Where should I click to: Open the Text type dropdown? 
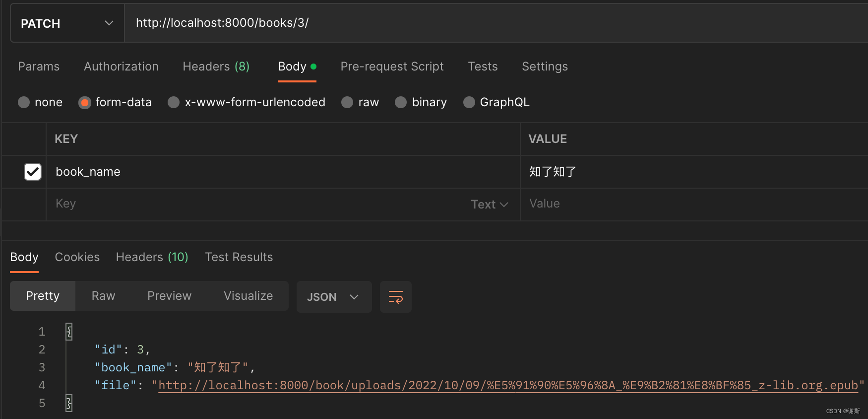pyautogui.click(x=490, y=205)
